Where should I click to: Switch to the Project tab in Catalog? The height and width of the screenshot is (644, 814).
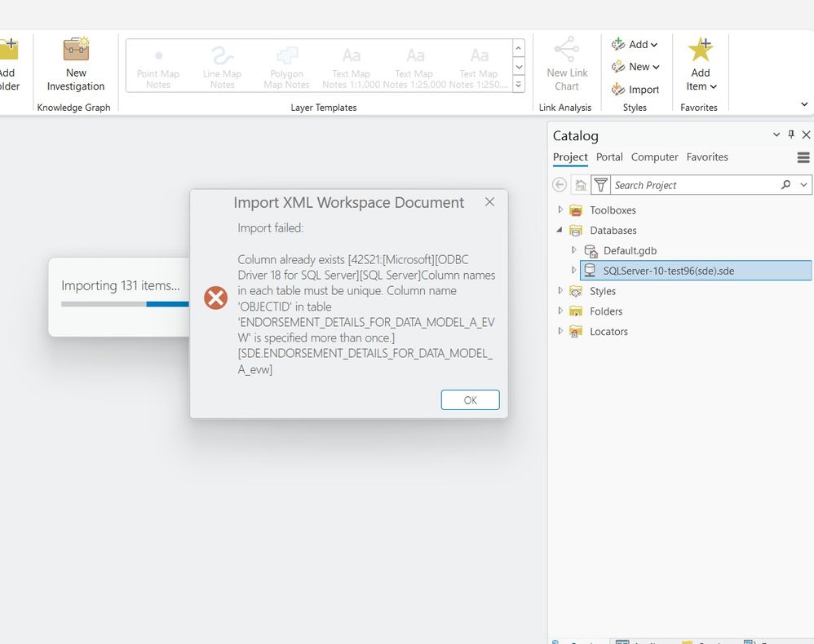pos(570,157)
